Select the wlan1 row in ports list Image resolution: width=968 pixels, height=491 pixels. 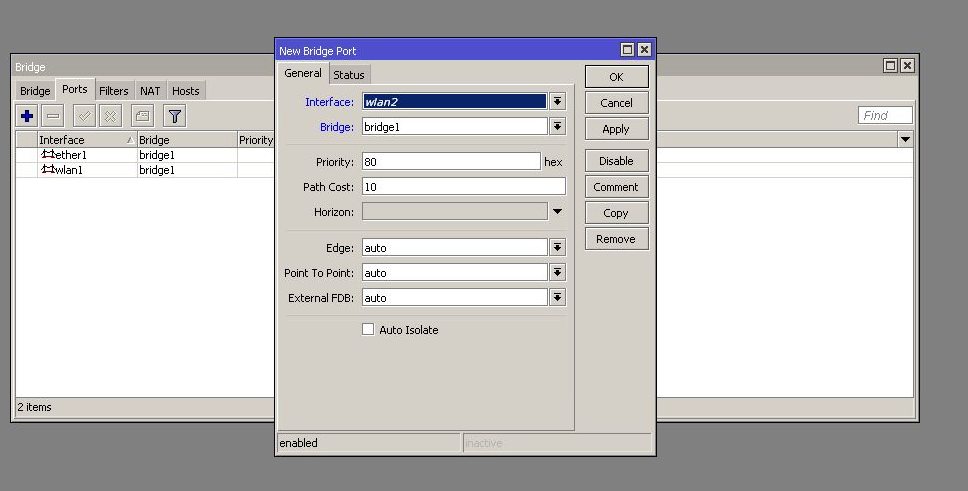click(x=145, y=170)
